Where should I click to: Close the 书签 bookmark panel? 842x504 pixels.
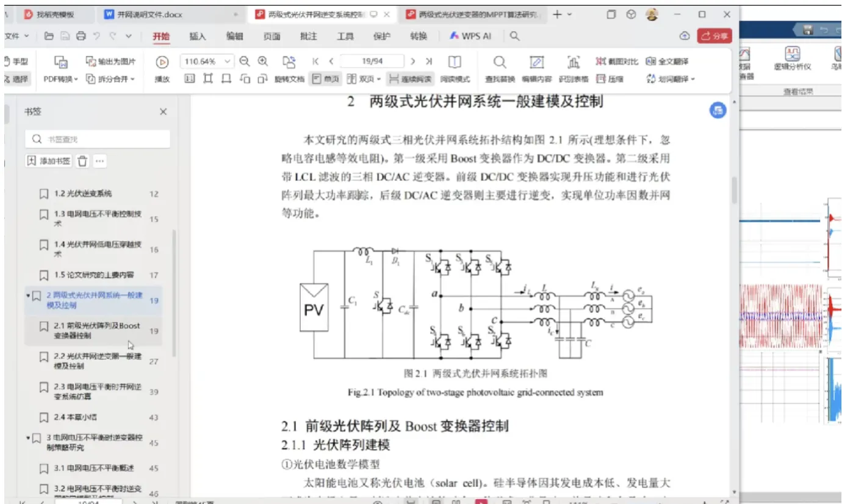point(163,112)
